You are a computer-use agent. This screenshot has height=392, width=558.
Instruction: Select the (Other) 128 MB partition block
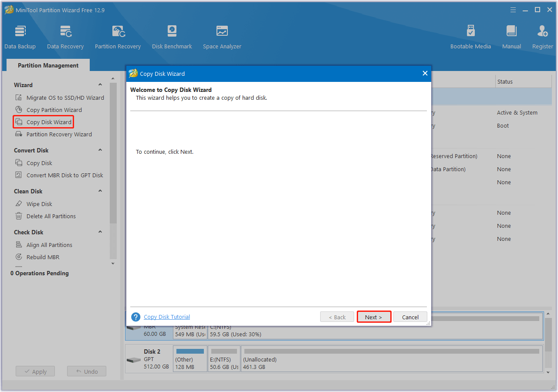click(x=190, y=359)
